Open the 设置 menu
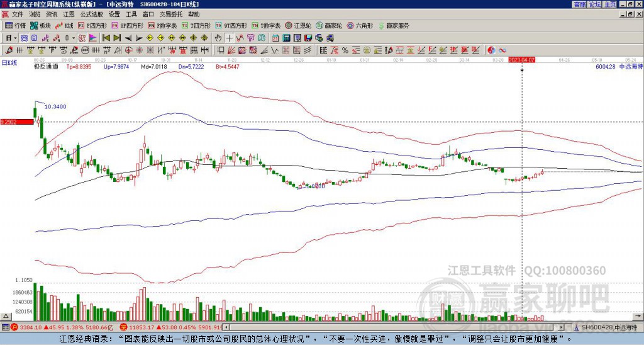644x345 pixels. [114, 14]
